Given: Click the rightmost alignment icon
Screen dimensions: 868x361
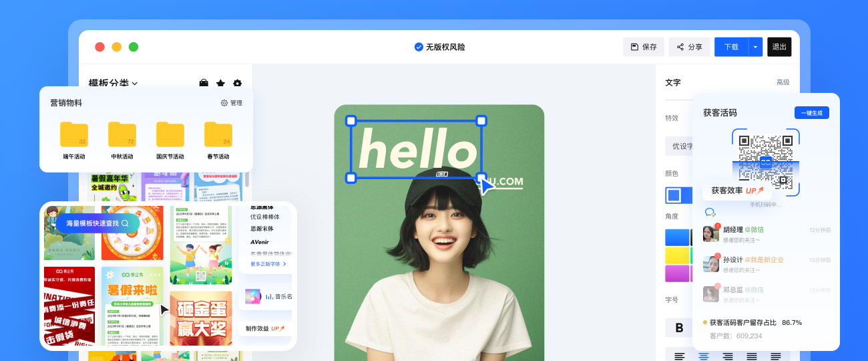Looking at the screenshot, I should (776, 356).
